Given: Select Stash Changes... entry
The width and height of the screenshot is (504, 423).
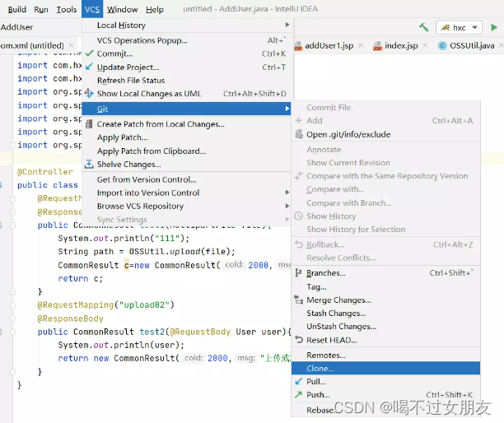Looking at the screenshot, I should pos(385,313).
